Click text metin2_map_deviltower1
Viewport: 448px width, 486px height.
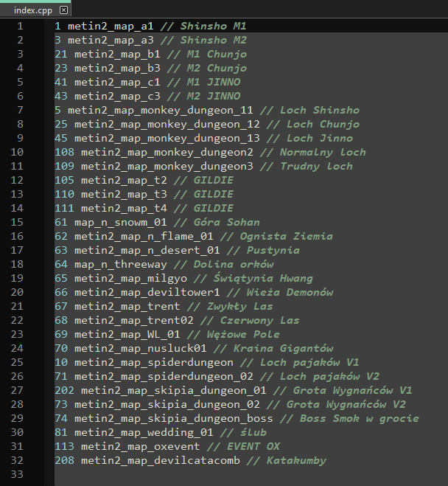pyautogui.click(x=147, y=292)
